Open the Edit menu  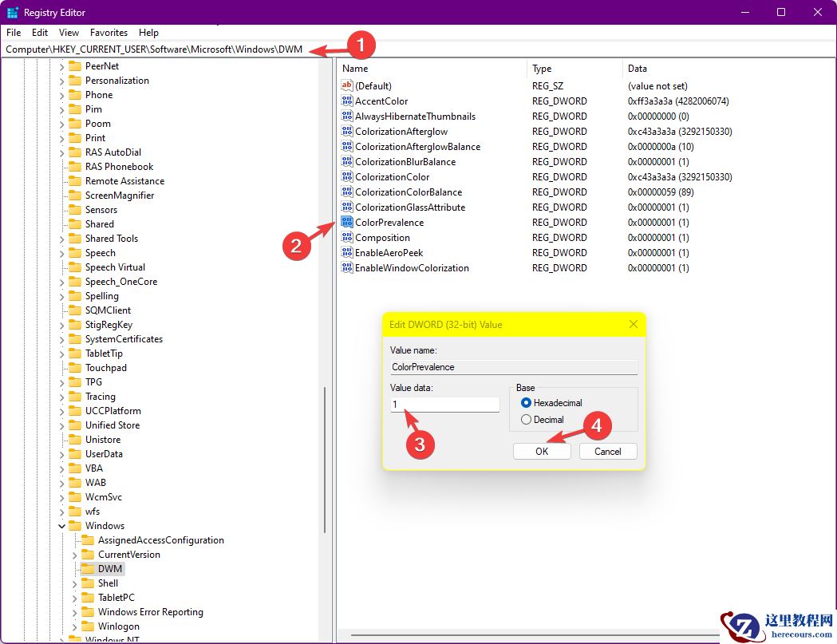40,33
